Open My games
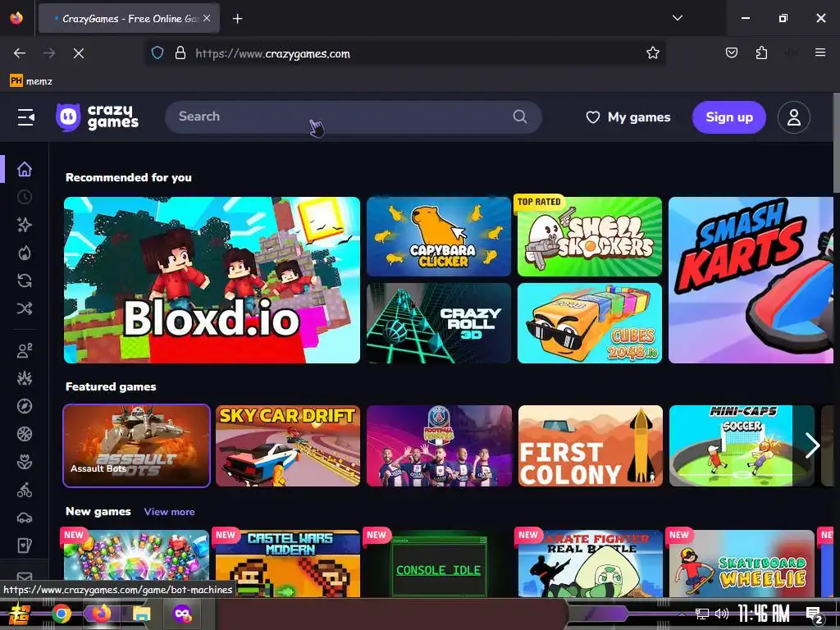This screenshot has height=630, width=840. pyautogui.click(x=628, y=117)
